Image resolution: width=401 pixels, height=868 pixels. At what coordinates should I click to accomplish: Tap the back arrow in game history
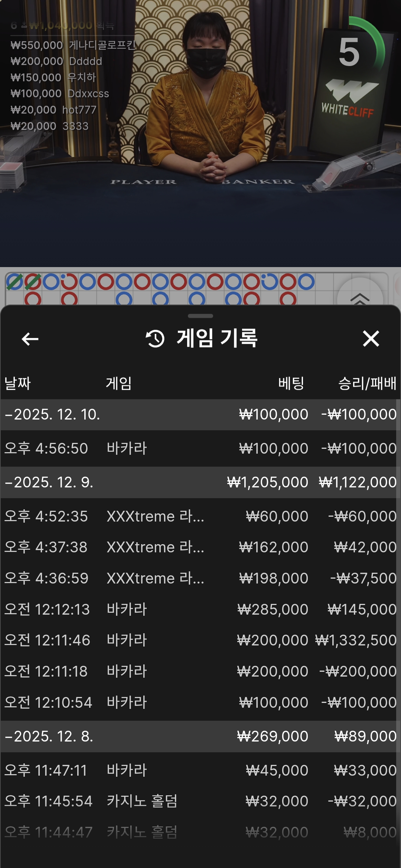click(x=30, y=339)
